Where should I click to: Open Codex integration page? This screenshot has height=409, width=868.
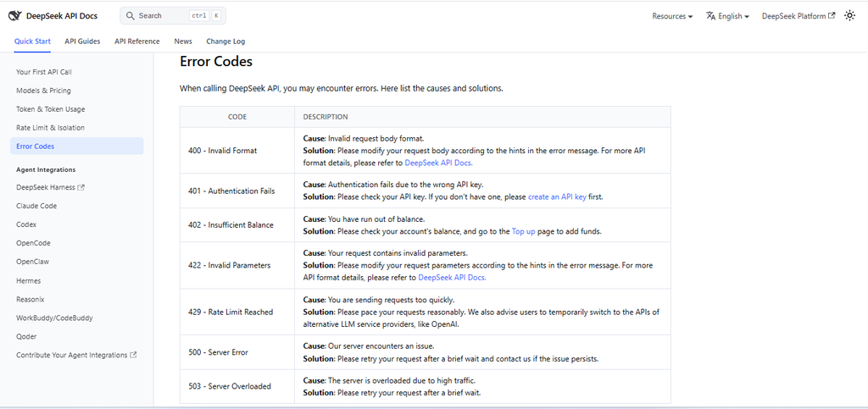coord(26,224)
